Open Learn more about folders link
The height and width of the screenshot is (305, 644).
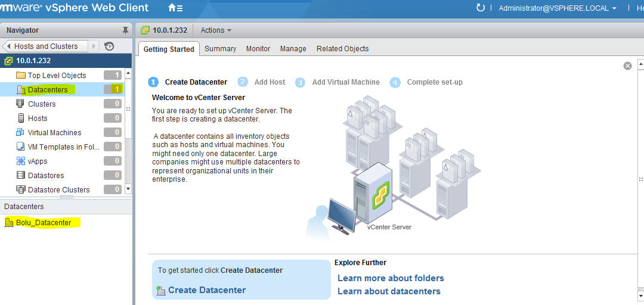pos(391,278)
